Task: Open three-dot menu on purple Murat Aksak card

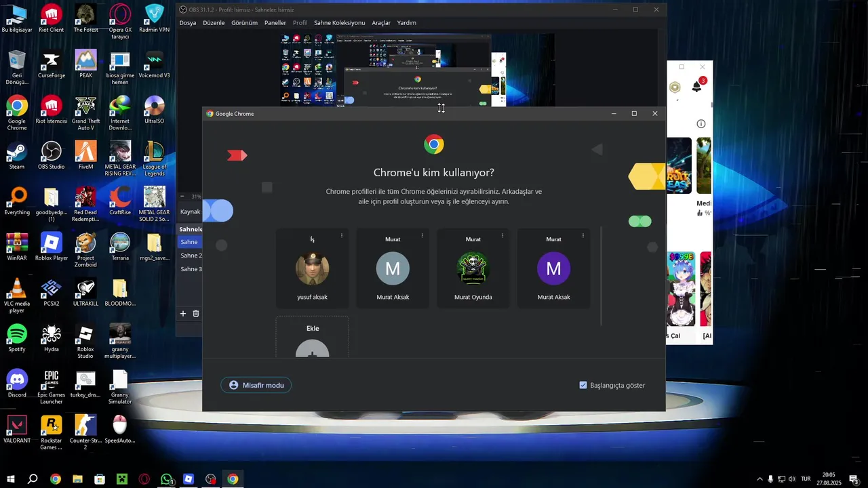Action: 583,236
